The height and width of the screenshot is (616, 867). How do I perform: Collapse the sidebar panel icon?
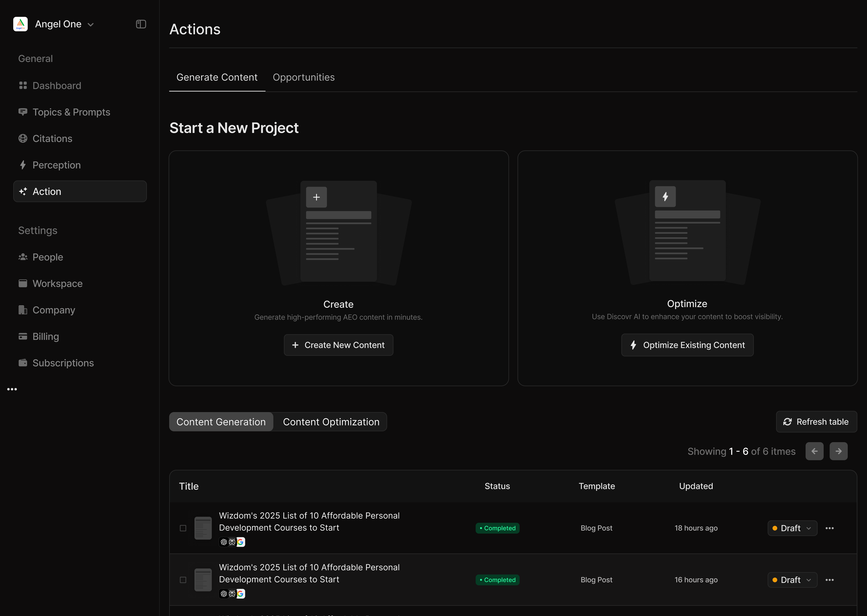pos(141,24)
